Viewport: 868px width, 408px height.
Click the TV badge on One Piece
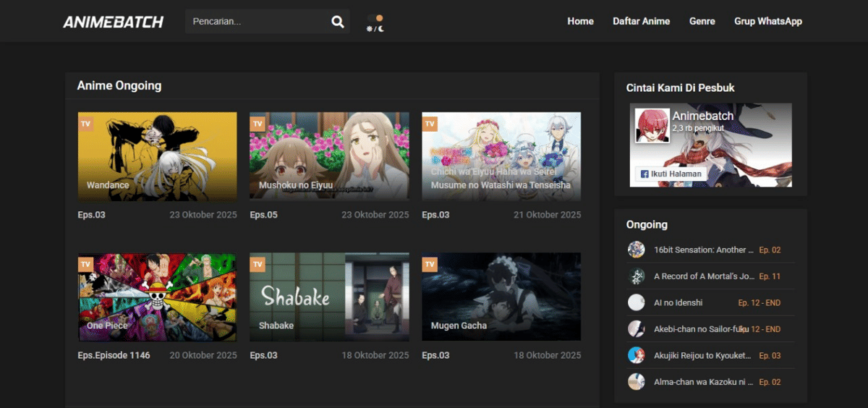point(85,265)
